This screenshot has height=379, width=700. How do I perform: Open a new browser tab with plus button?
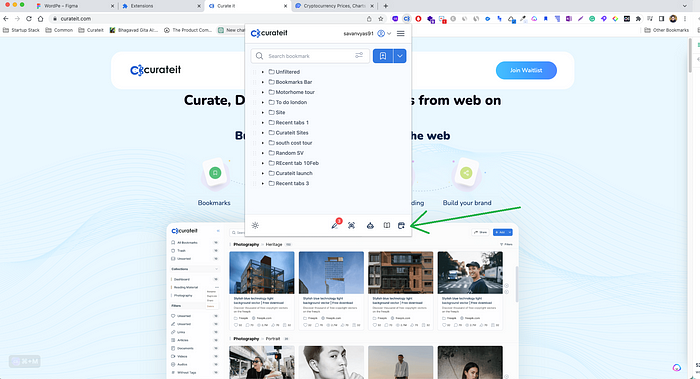click(x=385, y=6)
